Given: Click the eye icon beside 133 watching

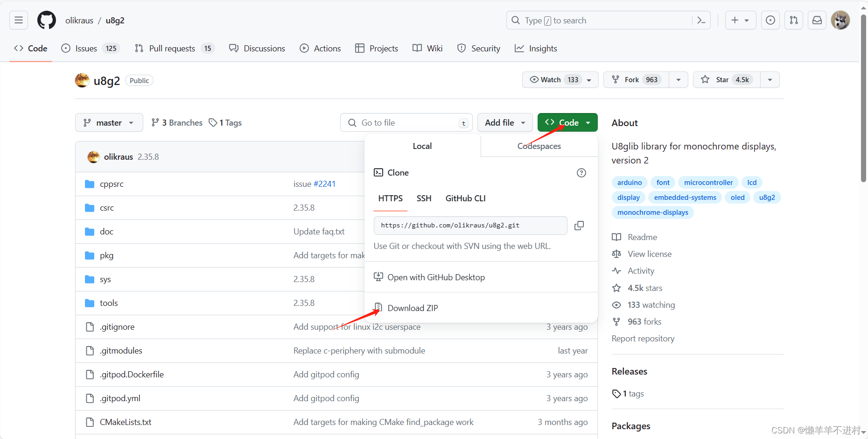Looking at the screenshot, I should [x=616, y=305].
